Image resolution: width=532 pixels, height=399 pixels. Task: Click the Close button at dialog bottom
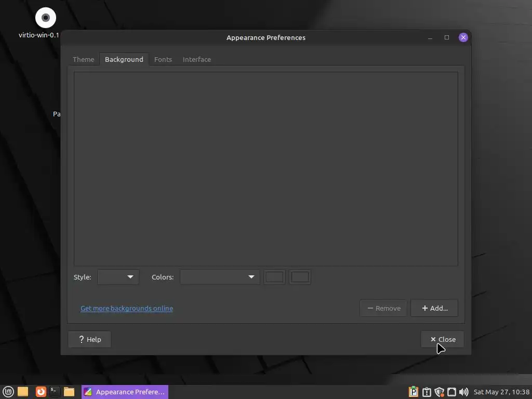click(443, 339)
